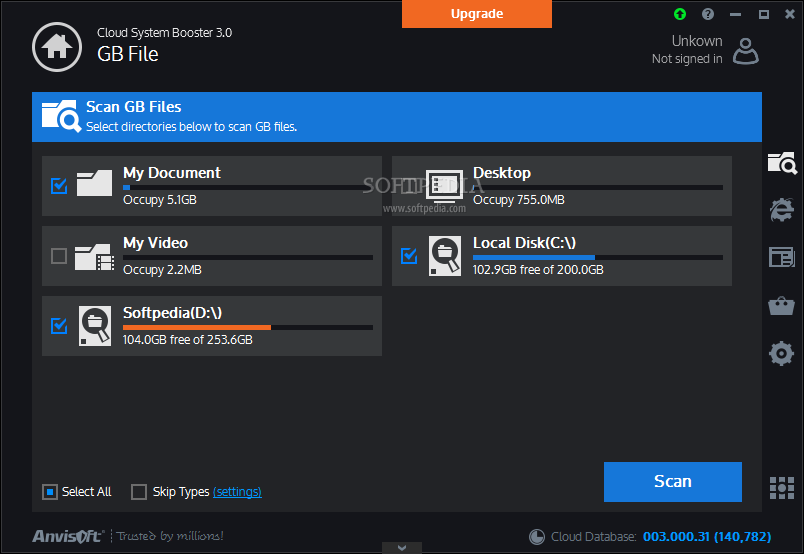
Task: Click the Cloud System Booster 3.0 title
Action: [x=165, y=33]
